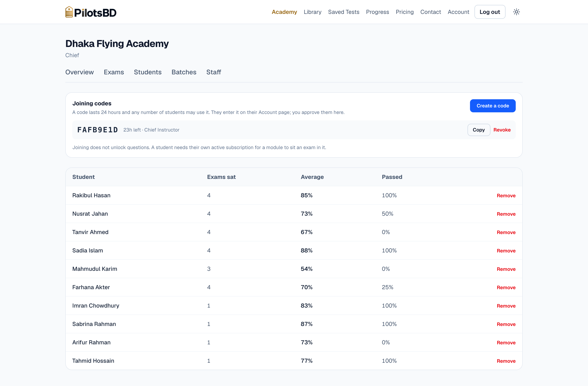Screen dimensions: 588x386
Task: Open the Account nav link
Action: coord(458,12)
